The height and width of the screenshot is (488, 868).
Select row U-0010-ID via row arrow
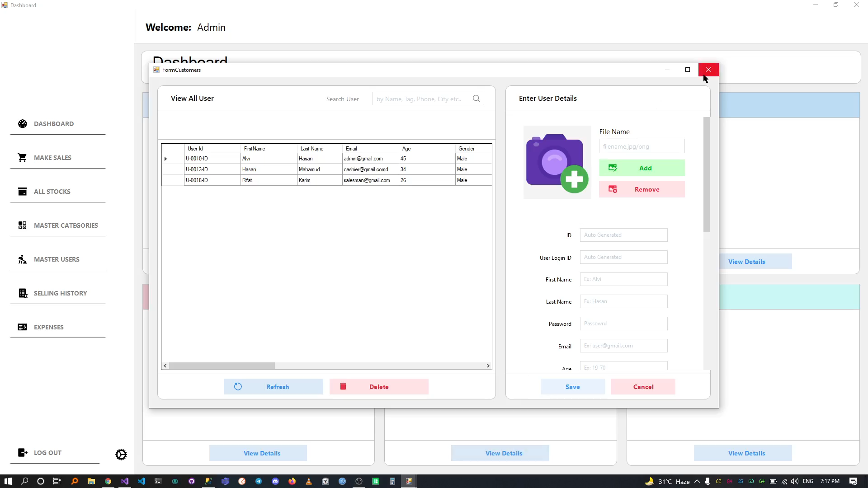[x=166, y=159]
